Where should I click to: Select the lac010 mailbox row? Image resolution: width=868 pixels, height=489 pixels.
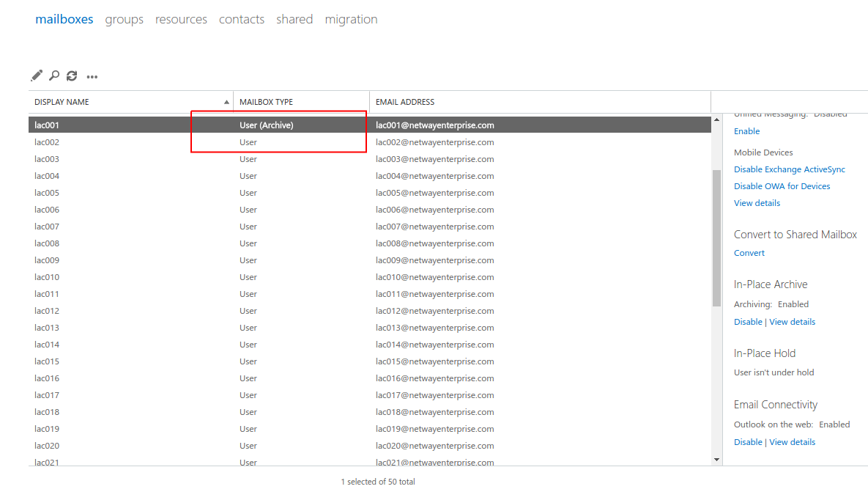pyautogui.click(x=47, y=277)
